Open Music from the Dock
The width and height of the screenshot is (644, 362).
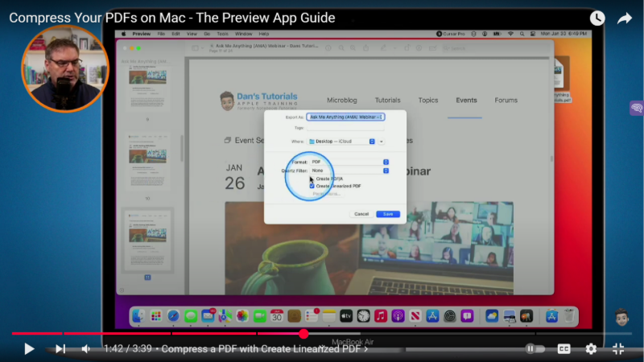380,316
